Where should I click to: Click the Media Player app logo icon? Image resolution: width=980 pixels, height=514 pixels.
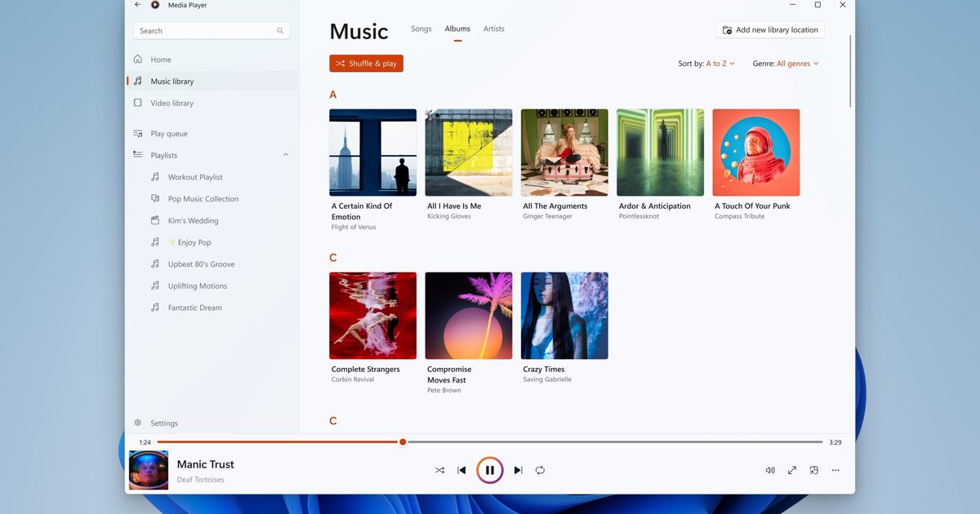pyautogui.click(x=155, y=5)
